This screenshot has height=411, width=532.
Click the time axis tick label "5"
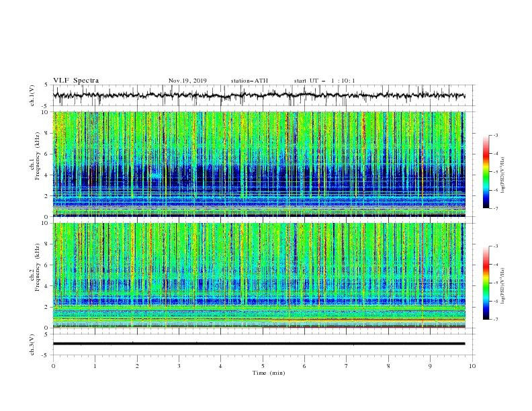pyautogui.click(x=263, y=366)
